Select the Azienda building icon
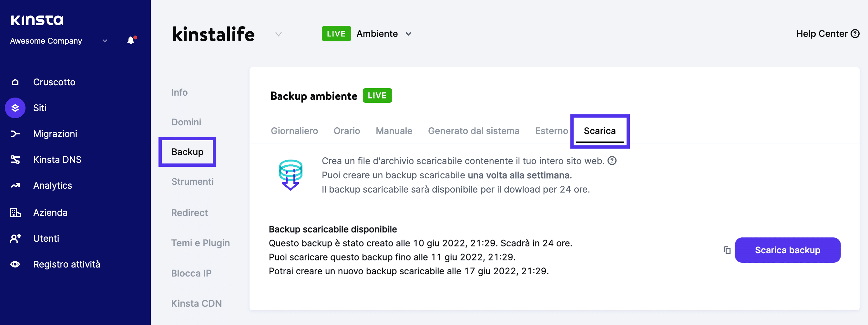The height and width of the screenshot is (325, 868). (x=15, y=212)
